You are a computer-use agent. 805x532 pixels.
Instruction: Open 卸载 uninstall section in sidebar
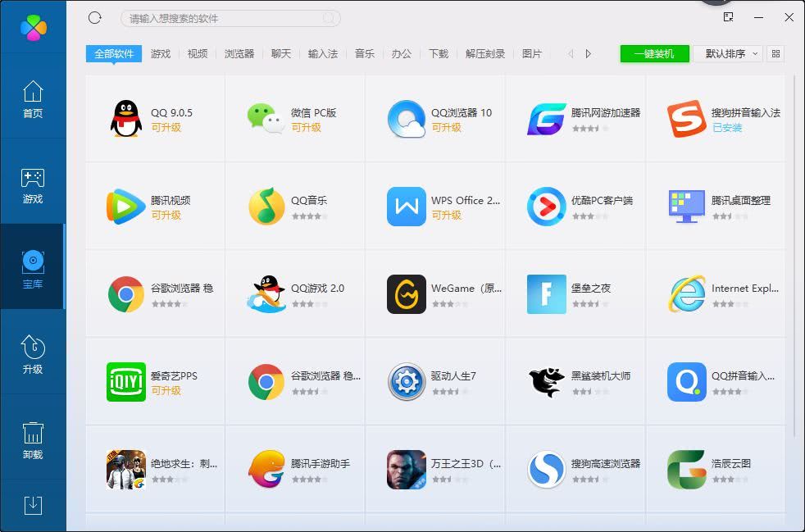33,440
